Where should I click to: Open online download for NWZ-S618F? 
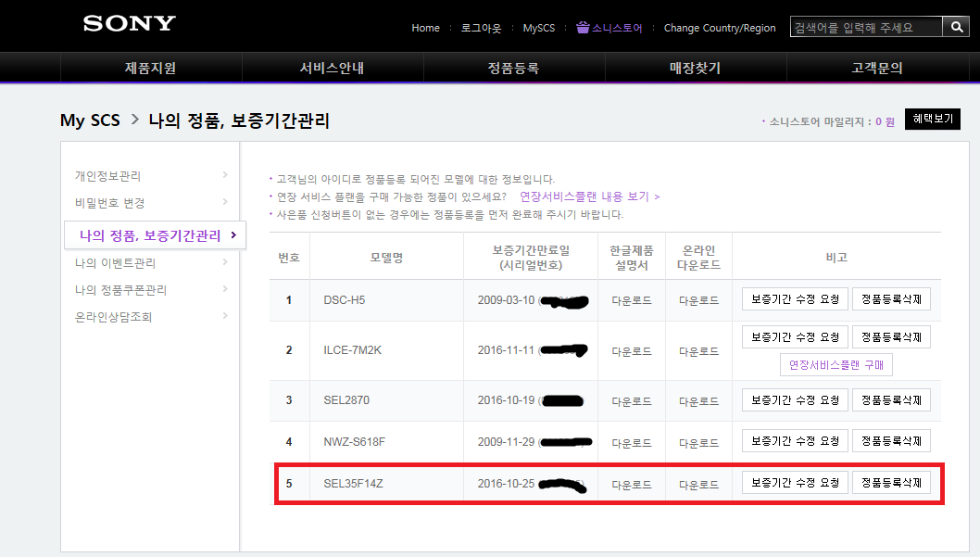[x=698, y=442]
